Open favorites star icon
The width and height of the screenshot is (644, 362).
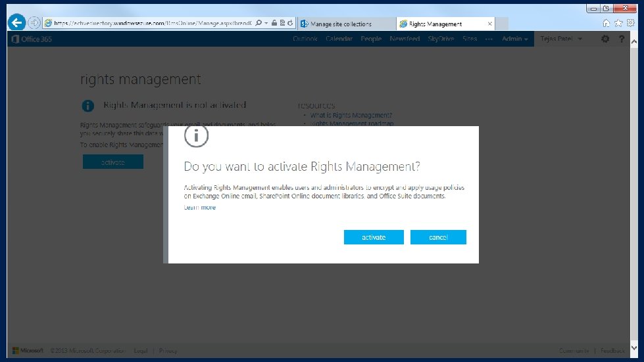618,24
